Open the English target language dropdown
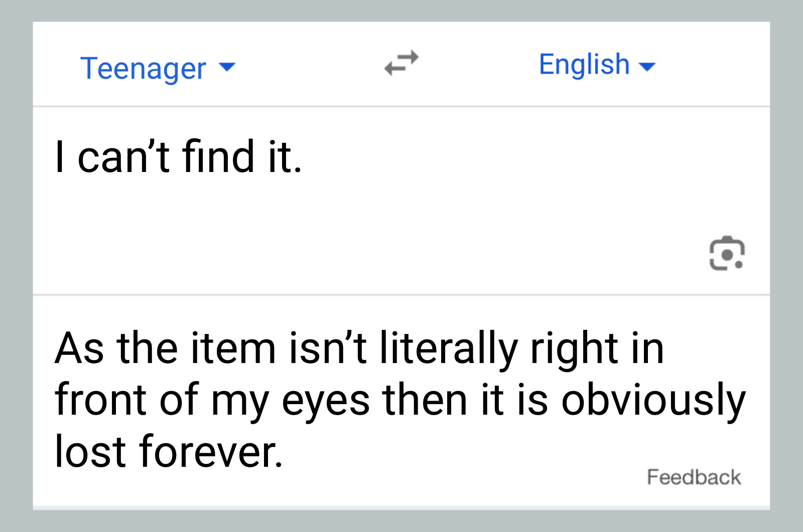The width and height of the screenshot is (803, 532). pos(597,65)
